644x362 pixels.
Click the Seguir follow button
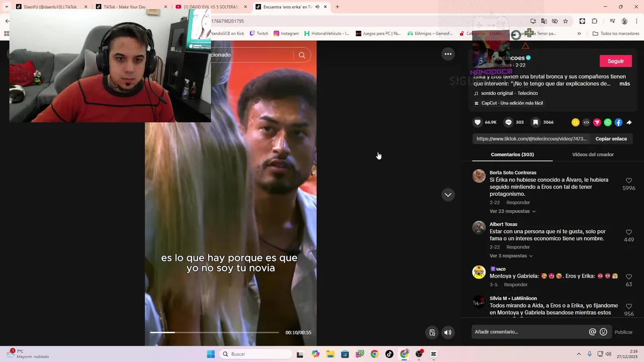click(x=615, y=61)
